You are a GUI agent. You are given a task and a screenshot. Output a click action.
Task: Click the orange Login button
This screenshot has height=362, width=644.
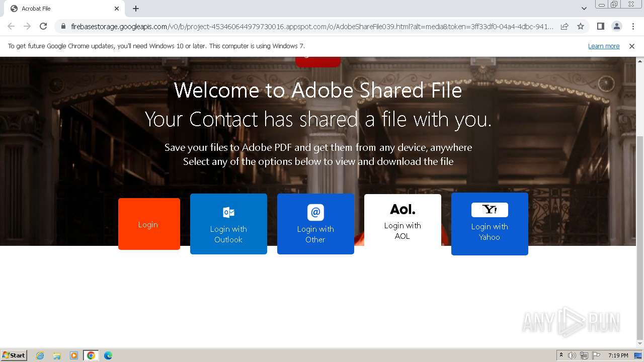point(149,224)
